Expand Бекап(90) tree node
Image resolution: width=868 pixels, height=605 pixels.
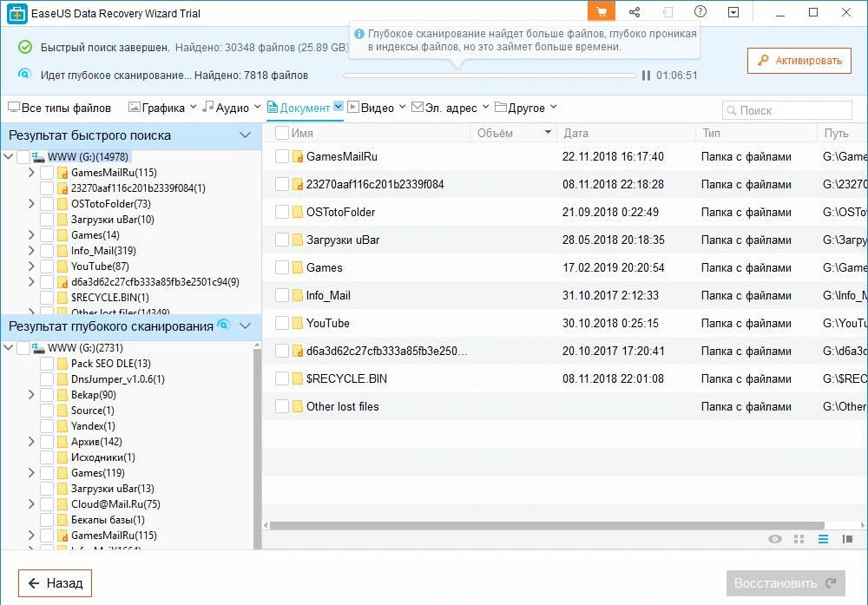click(31, 395)
